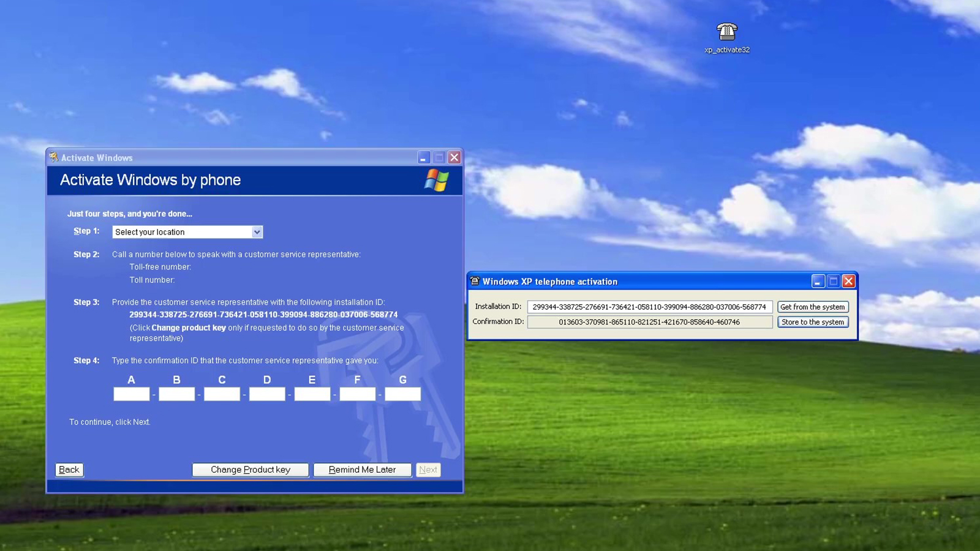Close the Windows XP telephone activation window
This screenshot has width=980, height=551.
click(x=848, y=281)
